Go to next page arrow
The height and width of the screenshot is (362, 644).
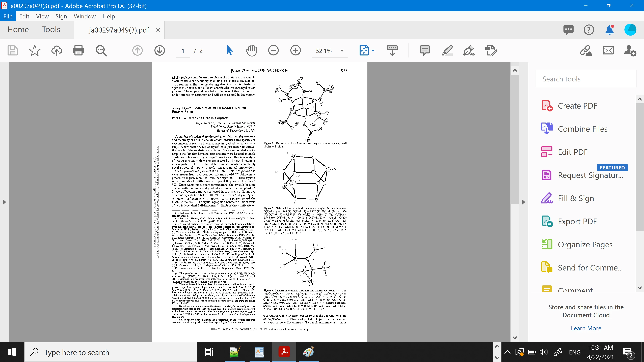[159, 50]
